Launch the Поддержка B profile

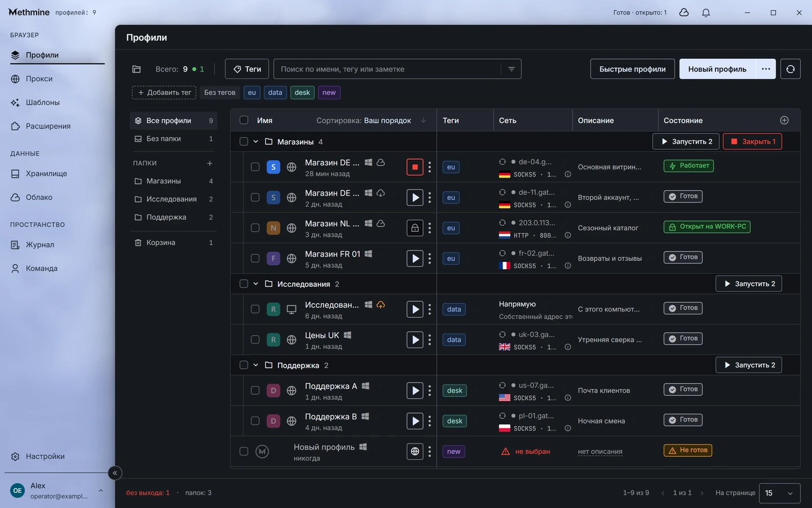(415, 421)
